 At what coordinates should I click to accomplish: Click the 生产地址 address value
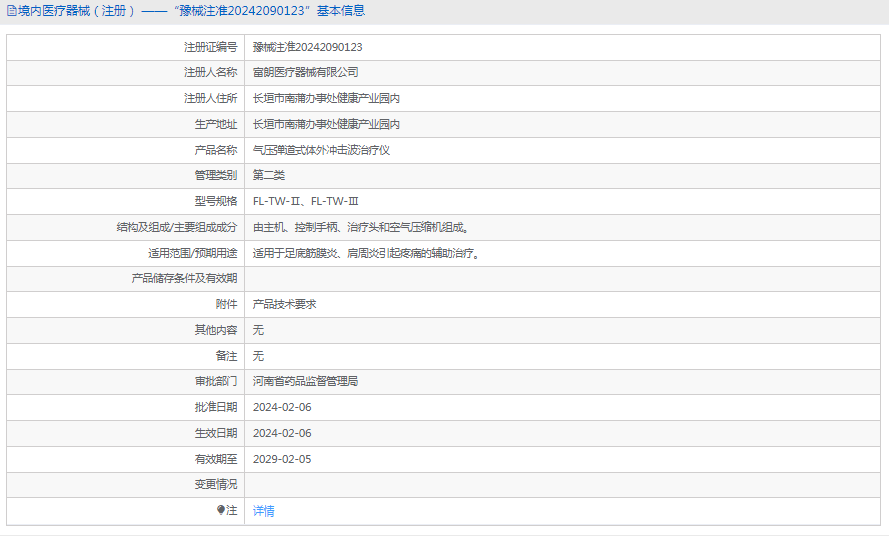click(326, 124)
